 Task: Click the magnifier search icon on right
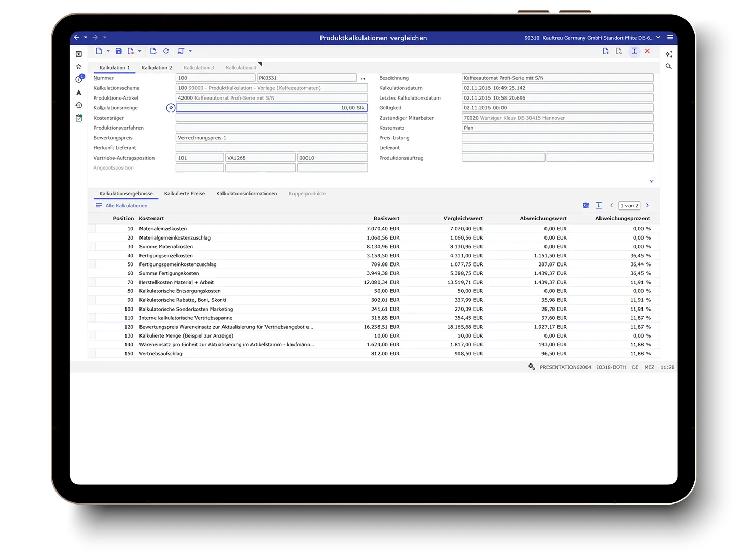pos(668,67)
